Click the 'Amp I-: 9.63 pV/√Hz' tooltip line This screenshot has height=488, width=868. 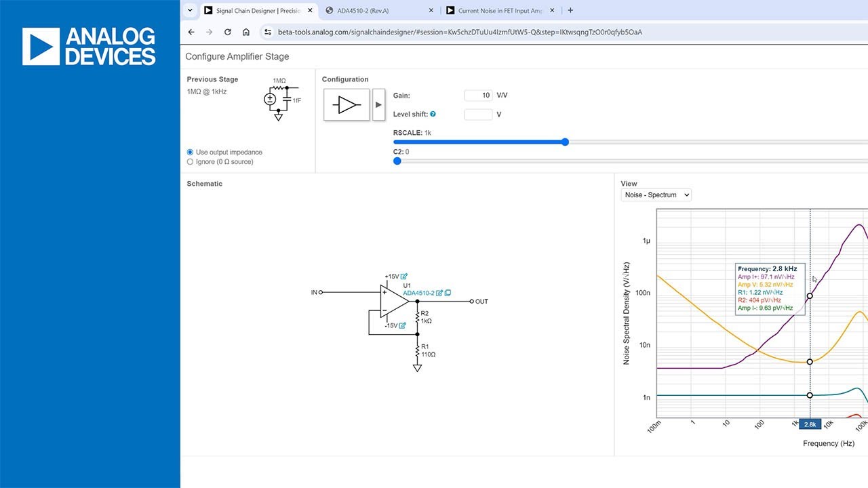[765, 308]
